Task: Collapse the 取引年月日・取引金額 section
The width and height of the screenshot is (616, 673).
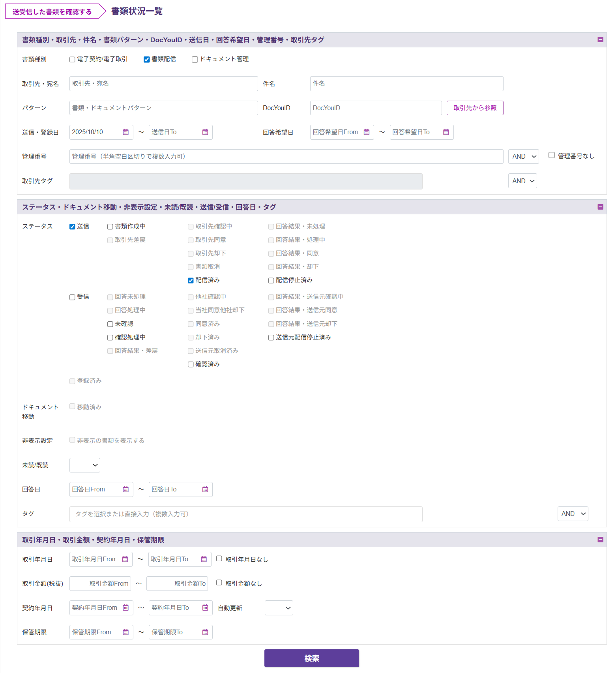Action: pos(600,540)
